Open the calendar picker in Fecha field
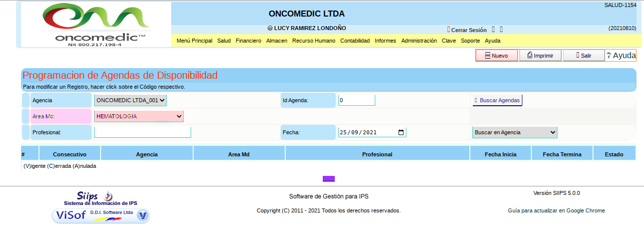Viewport: 644px width, 229px height. pos(401,133)
